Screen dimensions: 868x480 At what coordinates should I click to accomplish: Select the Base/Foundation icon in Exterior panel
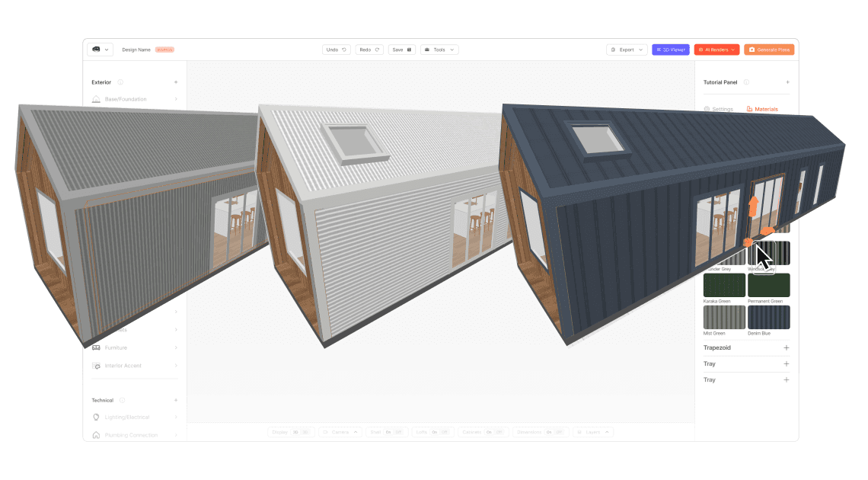95,99
